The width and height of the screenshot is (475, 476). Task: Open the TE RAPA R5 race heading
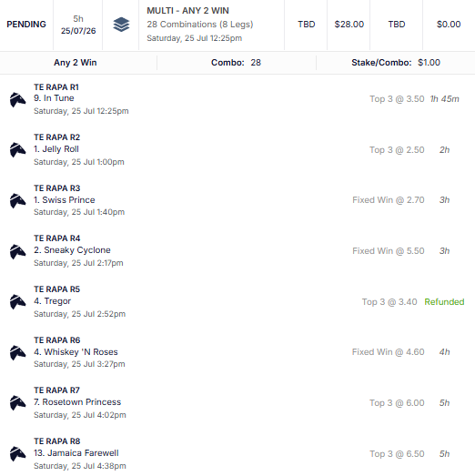pyautogui.click(x=56, y=289)
